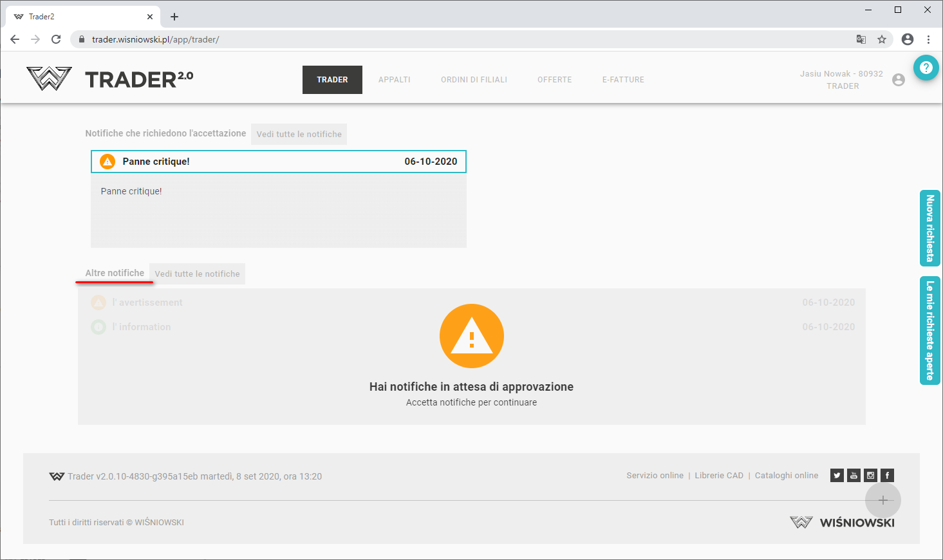Switch to the Appalti tab

[394, 80]
